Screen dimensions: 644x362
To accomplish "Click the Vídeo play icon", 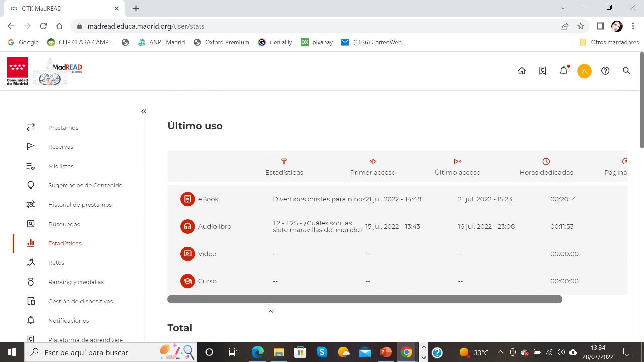I will [x=187, y=254].
